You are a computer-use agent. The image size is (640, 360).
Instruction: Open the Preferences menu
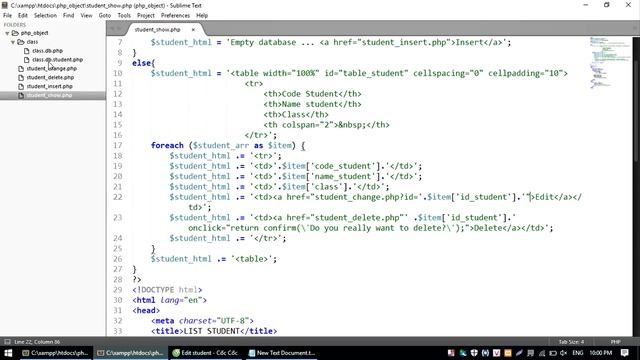(175, 16)
